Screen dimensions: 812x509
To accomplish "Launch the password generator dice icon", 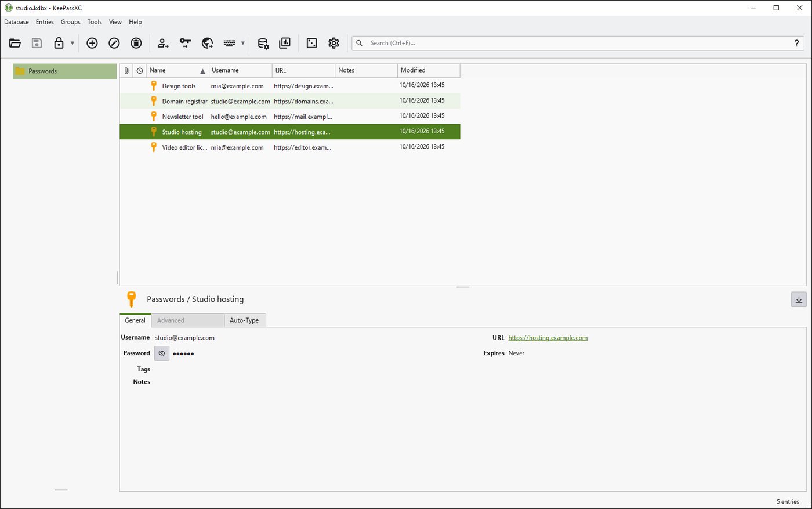I will pos(311,43).
